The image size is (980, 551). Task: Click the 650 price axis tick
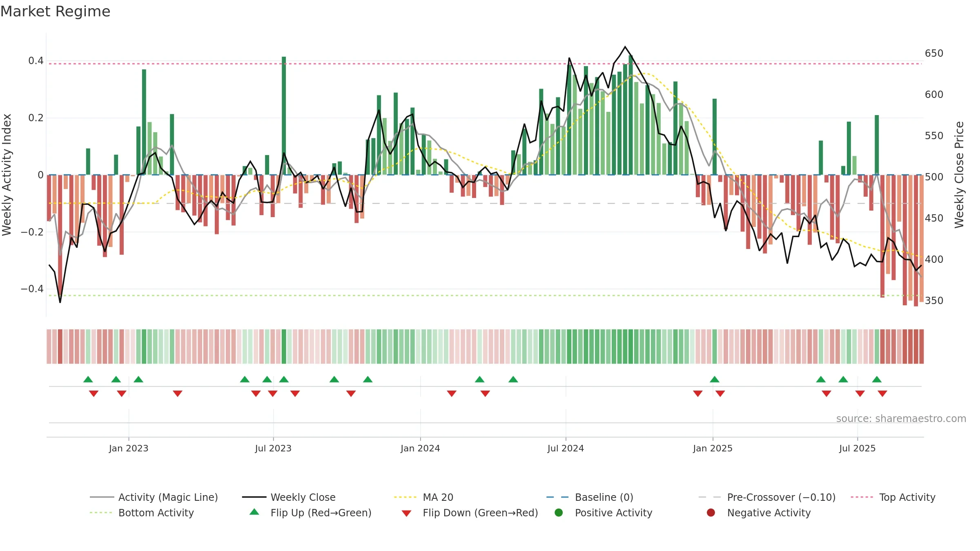click(x=934, y=53)
